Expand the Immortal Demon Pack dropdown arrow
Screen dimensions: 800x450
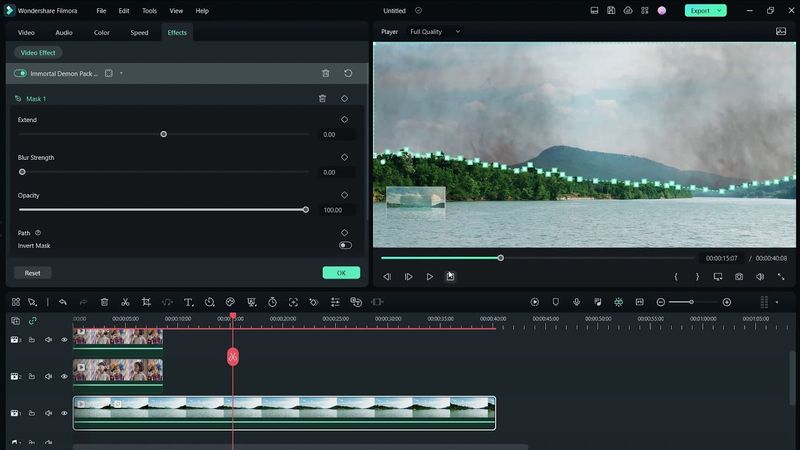click(122, 73)
